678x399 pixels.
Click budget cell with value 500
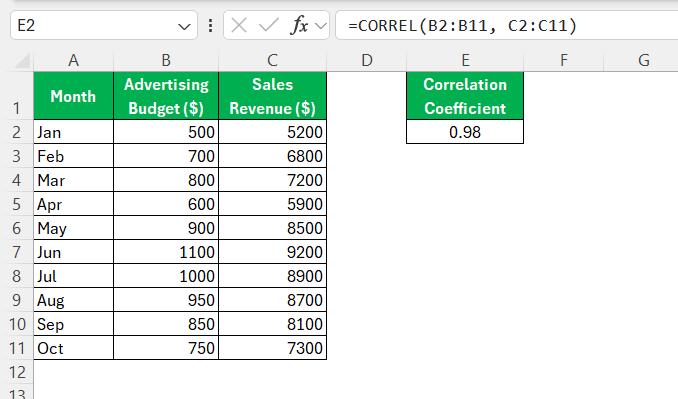pyautogui.click(x=166, y=132)
